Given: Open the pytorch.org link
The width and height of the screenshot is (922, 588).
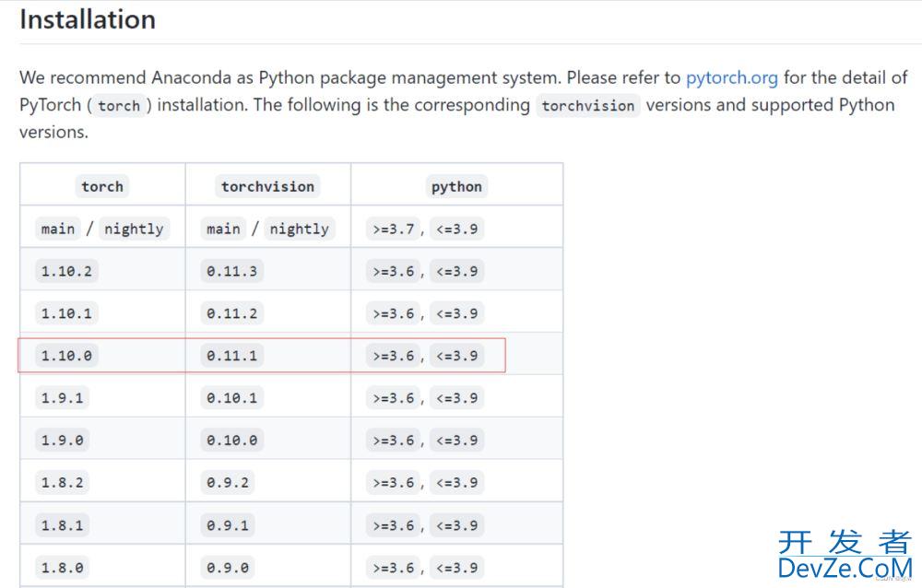Looking at the screenshot, I should [731, 77].
